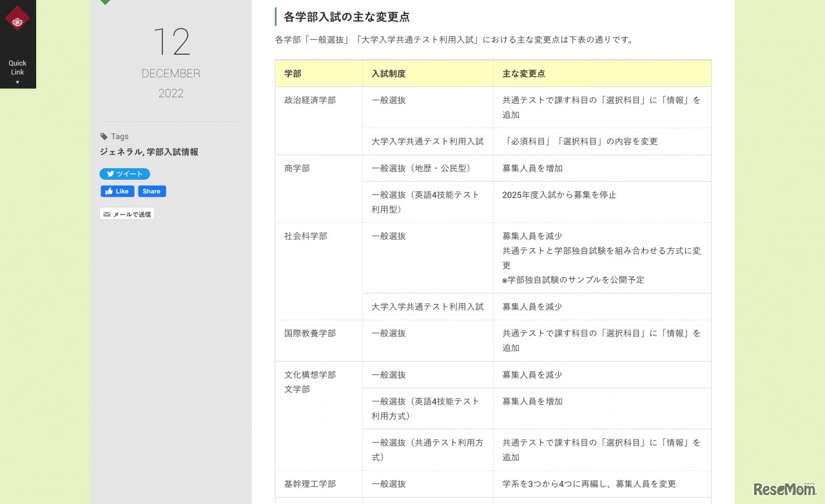Click 一般選抜 in the 国際教養学部 row
This screenshot has width=825, height=504.
(x=389, y=334)
